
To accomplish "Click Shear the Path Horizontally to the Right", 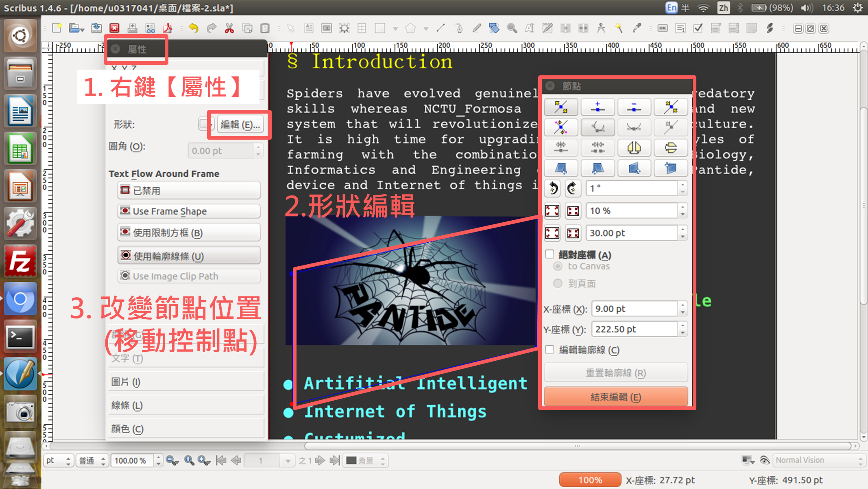I will (598, 168).
